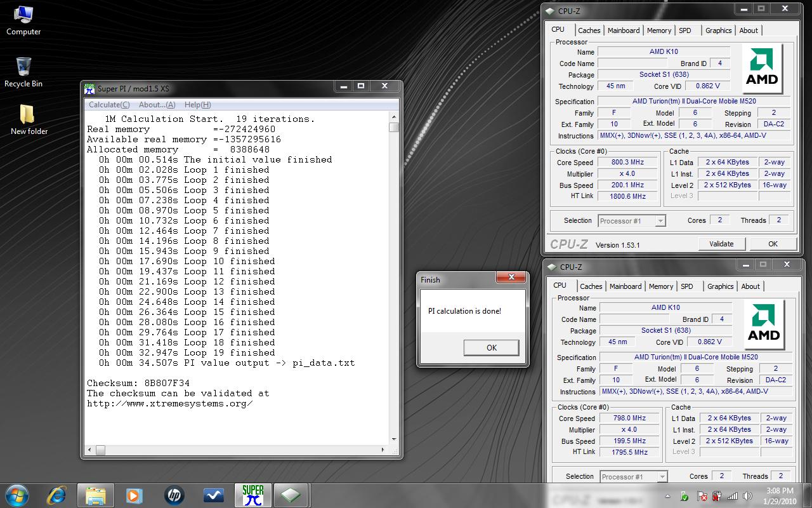Click Level 2 cache value in bottom CPU-Z

coord(729,441)
